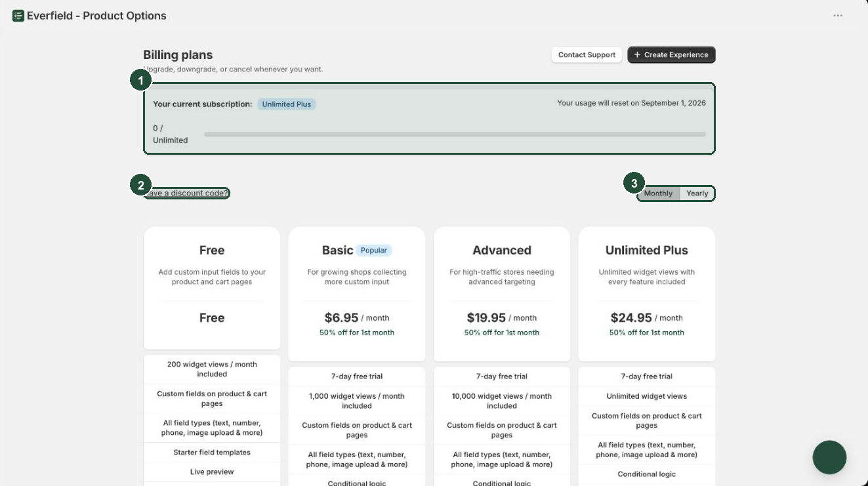868x486 pixels.
Task: Open the round green chat bubble
Action: [829, 457]
